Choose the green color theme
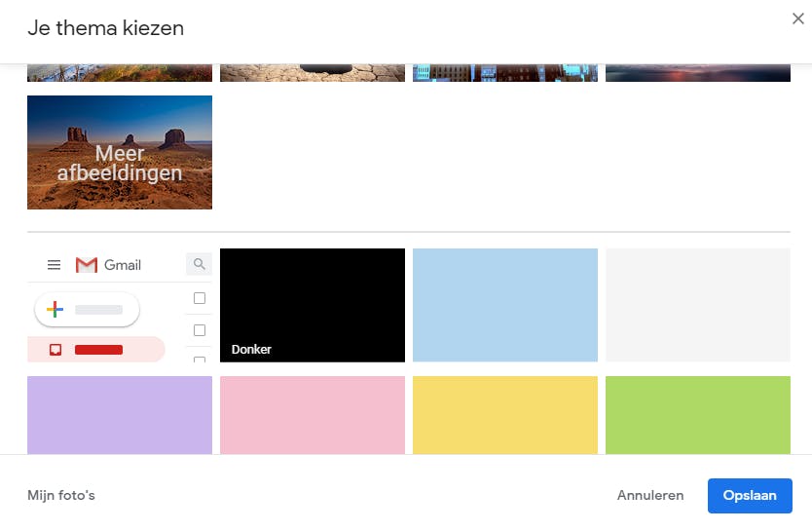This screenshot has height=531, width=812. 697,415
